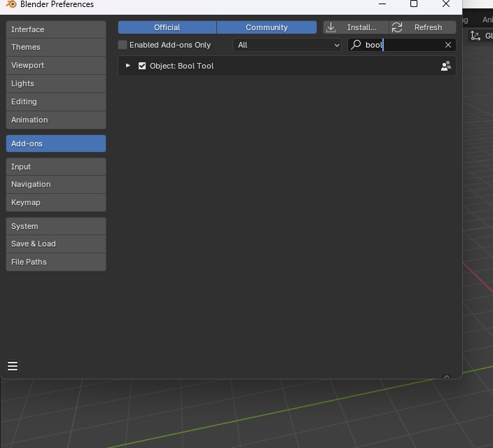Click the add-on search field
Image resolution: width=493 pixels, height=448 pixels.
(402, 45)
